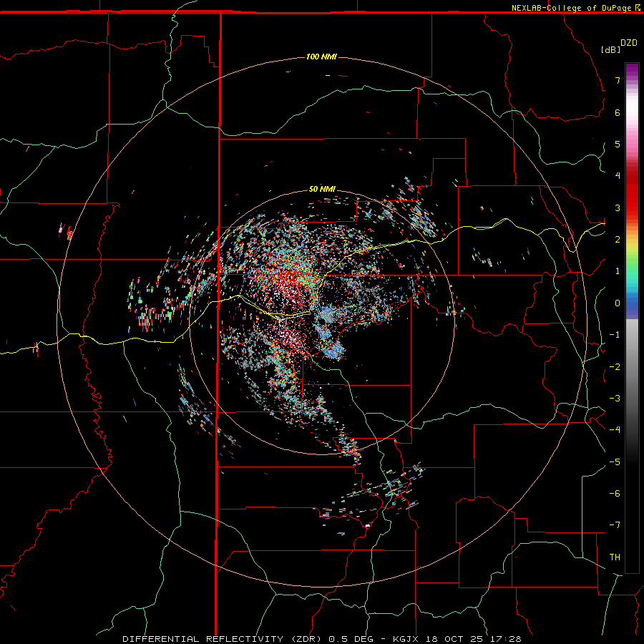The height and width of the screenshot is (644, 644).
Task: Click the DIFFERENTIAL REFLECTIVITY (ZDR) caption
Action: pos(223,639)
